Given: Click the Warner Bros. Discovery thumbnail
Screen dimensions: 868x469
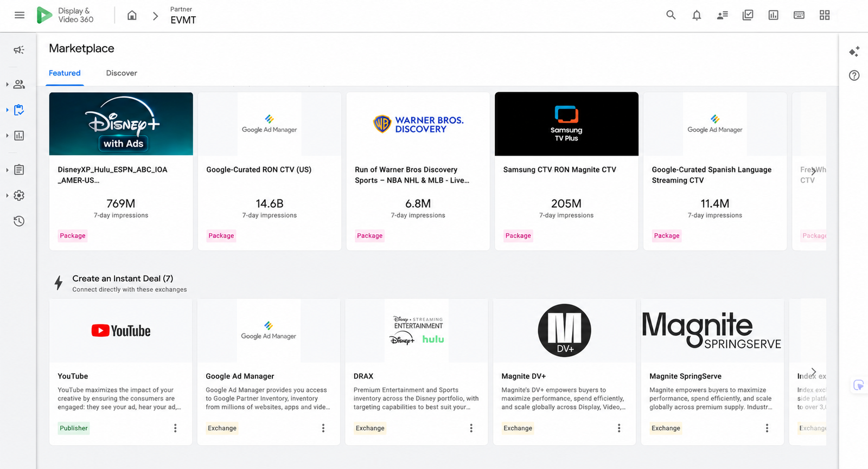Looking at the screenshot, I should tap(418, 124).
